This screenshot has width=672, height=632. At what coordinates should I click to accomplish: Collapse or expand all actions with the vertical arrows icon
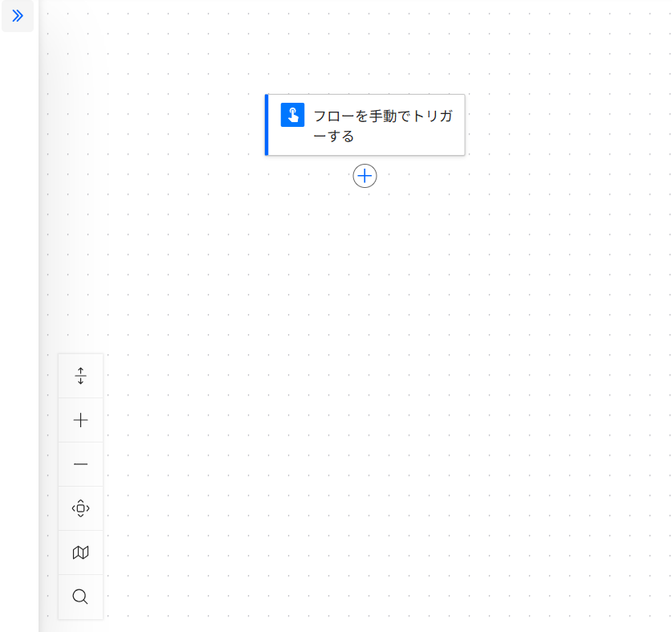(80, 376)
